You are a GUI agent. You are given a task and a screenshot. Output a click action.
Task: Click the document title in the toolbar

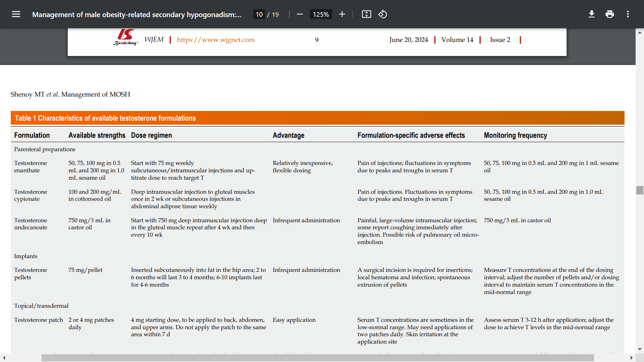pyautogui.click(x=137, y=14)
